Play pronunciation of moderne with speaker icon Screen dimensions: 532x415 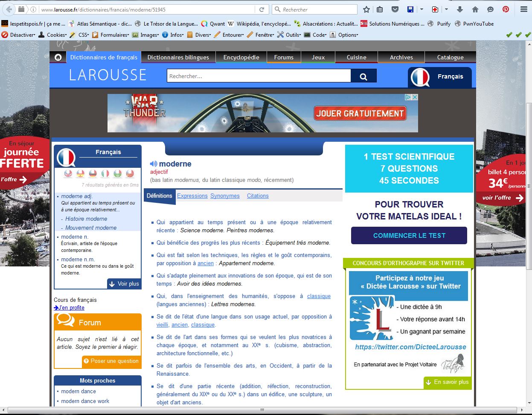point(154,164)
